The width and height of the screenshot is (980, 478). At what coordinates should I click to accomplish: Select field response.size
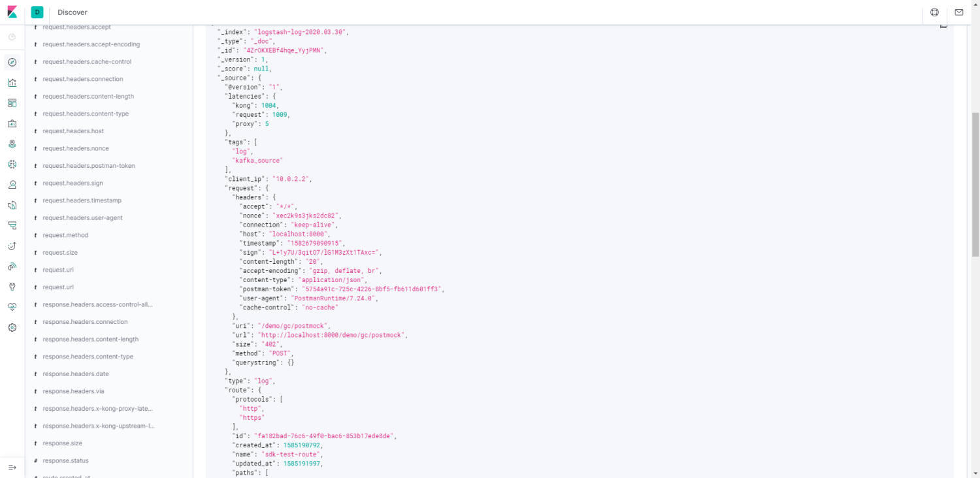pos(63,443)
